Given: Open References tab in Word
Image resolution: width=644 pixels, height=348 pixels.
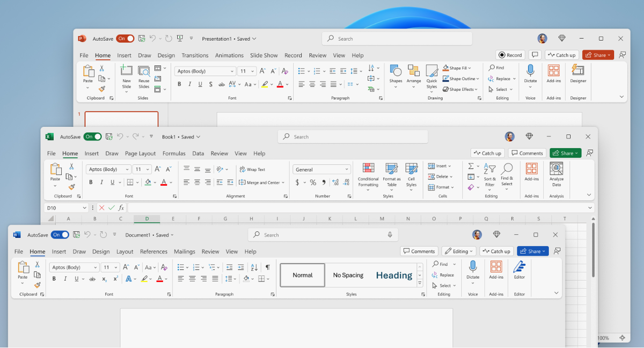Looking at the screenshot, I should [x=153, y=251].
